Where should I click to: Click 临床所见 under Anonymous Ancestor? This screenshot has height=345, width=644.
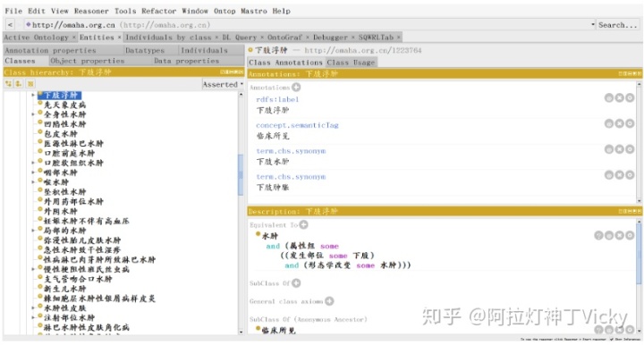[x=278, y=330]
